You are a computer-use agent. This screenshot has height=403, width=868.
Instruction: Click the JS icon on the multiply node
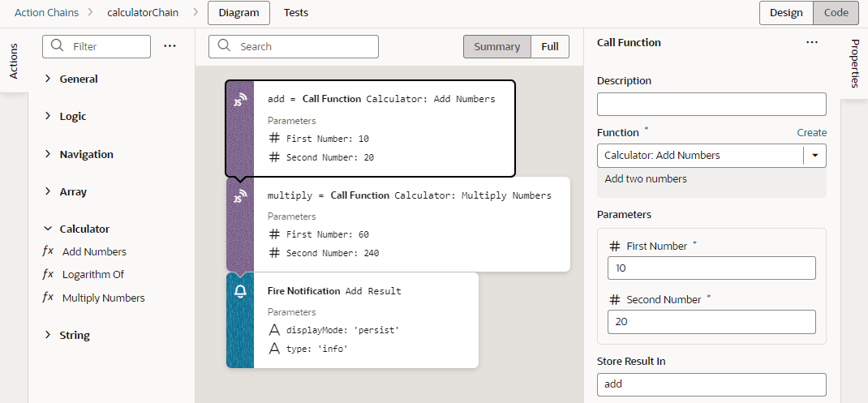240,196
